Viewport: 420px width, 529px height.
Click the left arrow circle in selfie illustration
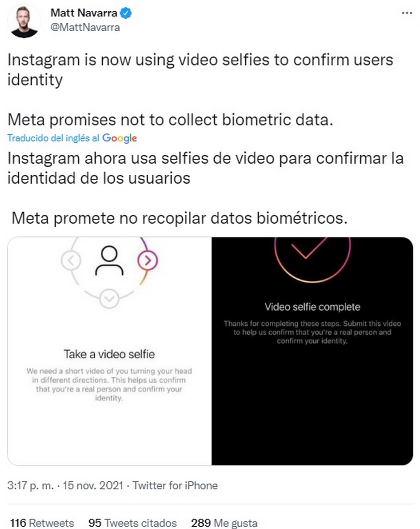(71, 261)
